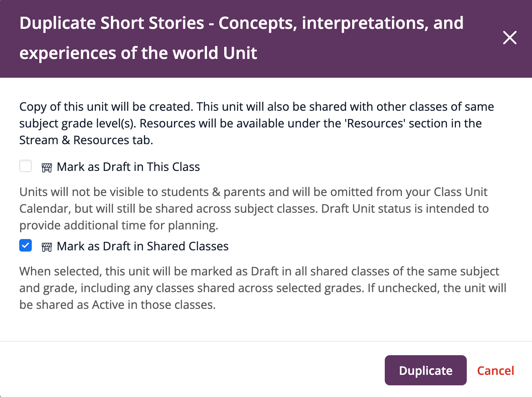Click the 'Mark as Draft in Shared Classes' label
This screenshot has height=397, width=532.
143,247
